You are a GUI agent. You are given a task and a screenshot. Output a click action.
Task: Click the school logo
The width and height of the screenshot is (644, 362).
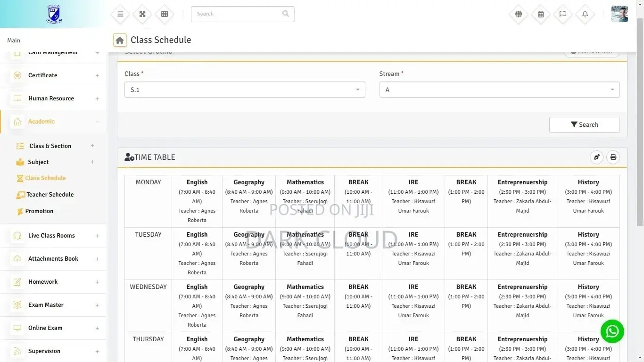pyautogui.click(x=54, y=14)
